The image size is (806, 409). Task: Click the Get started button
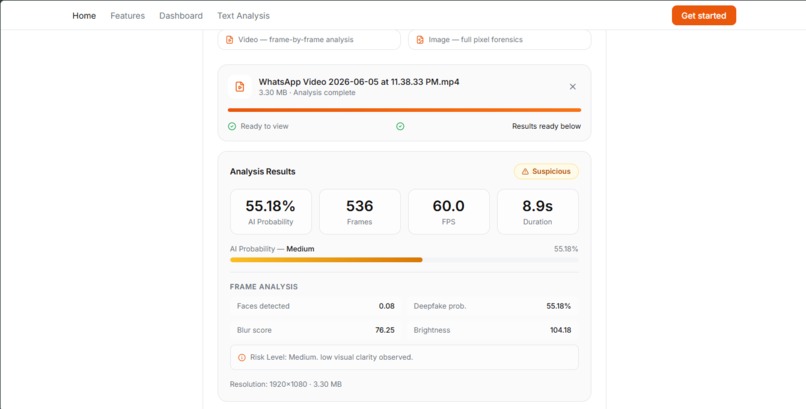(704, 15)
